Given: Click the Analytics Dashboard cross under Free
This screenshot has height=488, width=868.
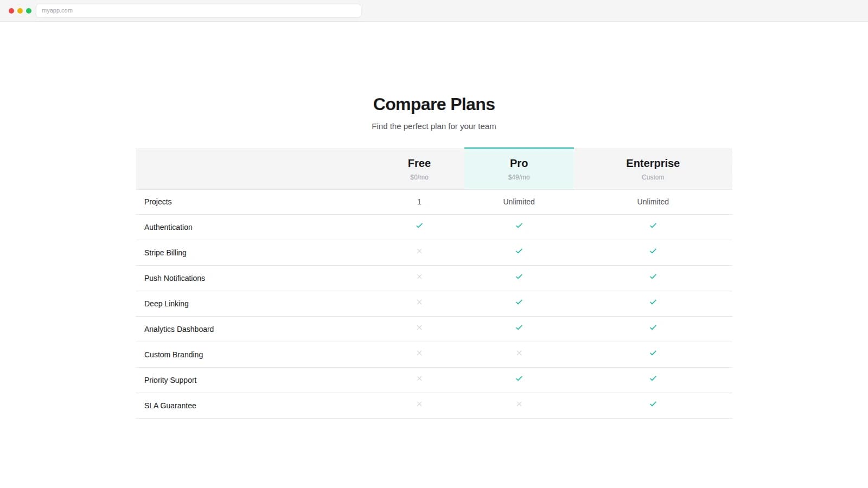Looking at the screenshot, I should tap(419, 328).
